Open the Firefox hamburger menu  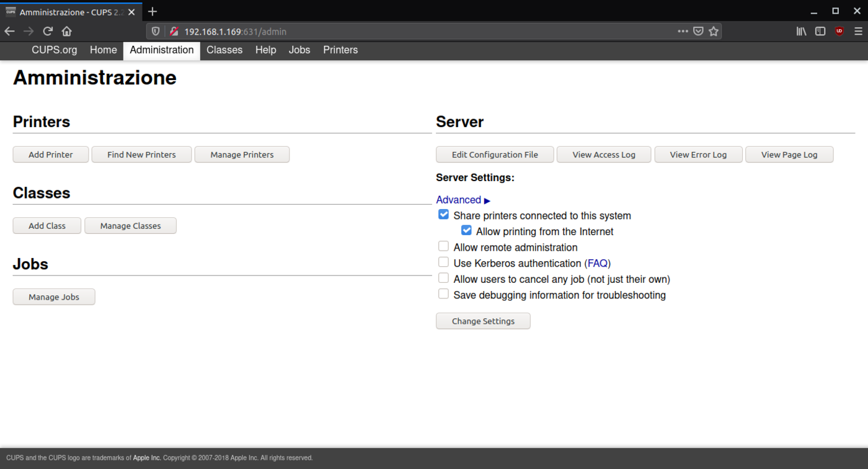coord(859,31)
